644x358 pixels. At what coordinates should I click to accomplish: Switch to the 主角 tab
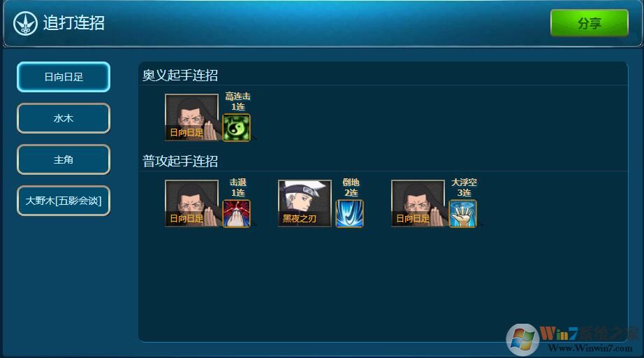[64, 159]
